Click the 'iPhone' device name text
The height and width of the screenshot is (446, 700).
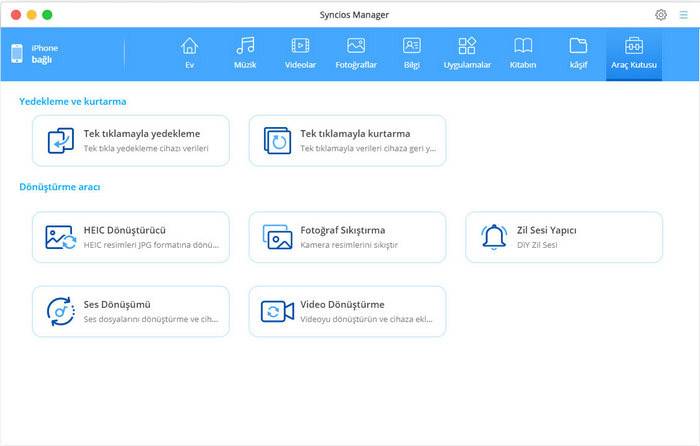pos(45,48)
